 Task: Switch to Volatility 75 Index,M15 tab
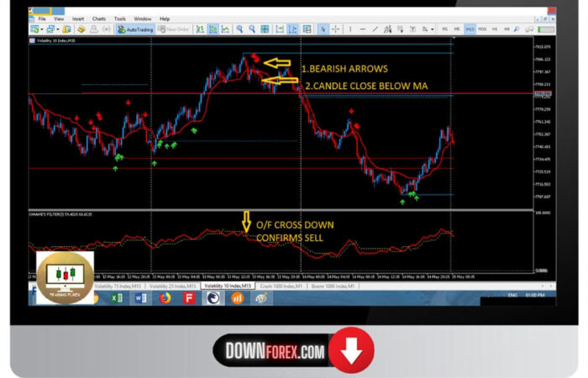click(118, 286)
